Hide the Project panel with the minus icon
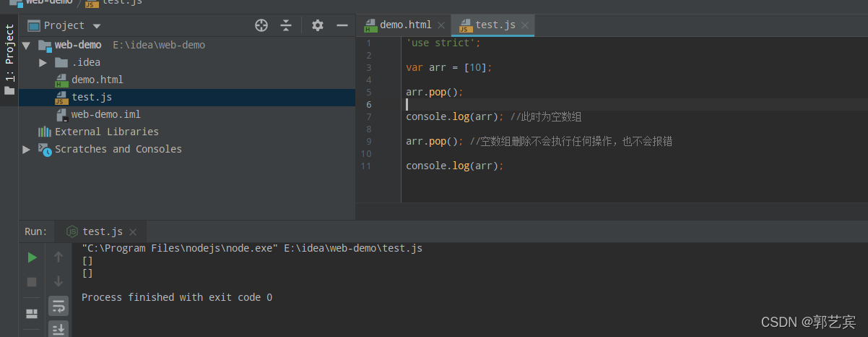The width and height of the screenshot is (868, 337). (342, 25)
